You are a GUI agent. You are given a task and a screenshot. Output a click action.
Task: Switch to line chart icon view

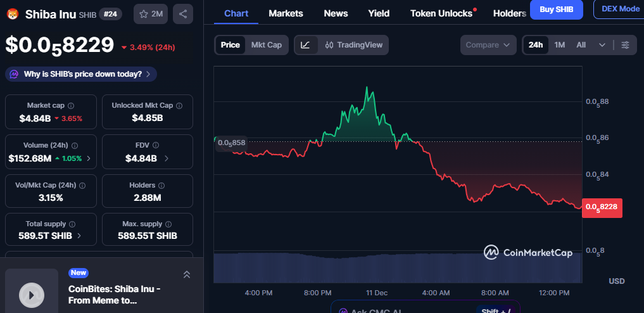(305, 45)
